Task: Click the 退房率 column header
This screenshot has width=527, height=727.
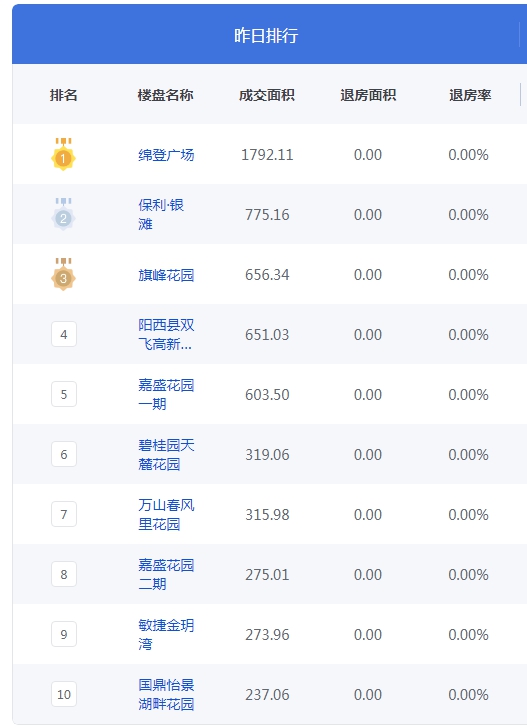Action: coord(470,95)
